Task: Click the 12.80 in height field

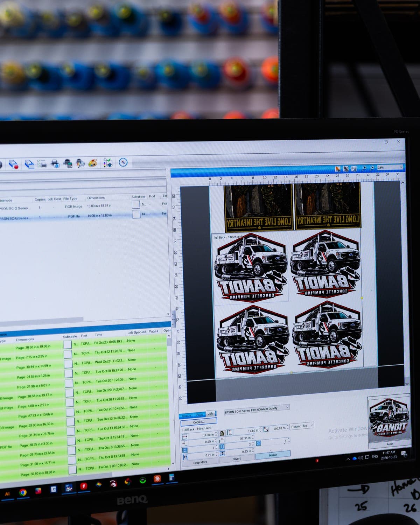Action: coord(247,431)
